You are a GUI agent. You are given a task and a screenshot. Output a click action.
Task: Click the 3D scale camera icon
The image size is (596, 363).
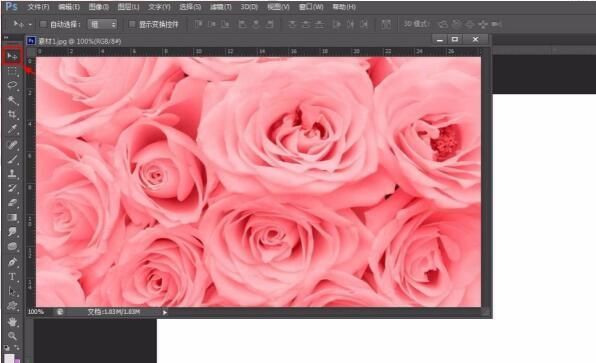(496, 24)
